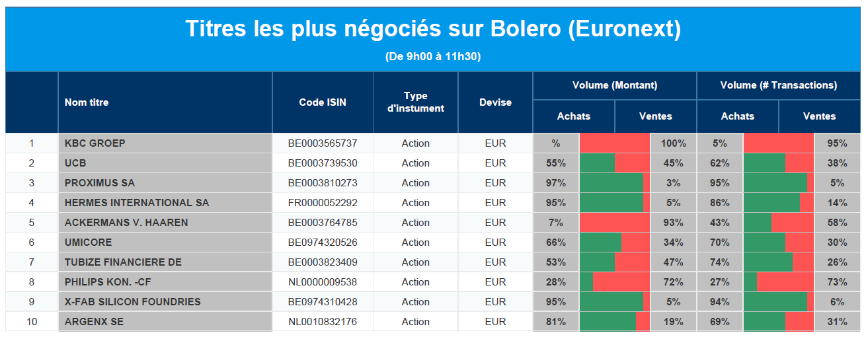Select PROXIMUS SA in the list
The height and width of the screenshot is (339, 868).
[99, 183]
